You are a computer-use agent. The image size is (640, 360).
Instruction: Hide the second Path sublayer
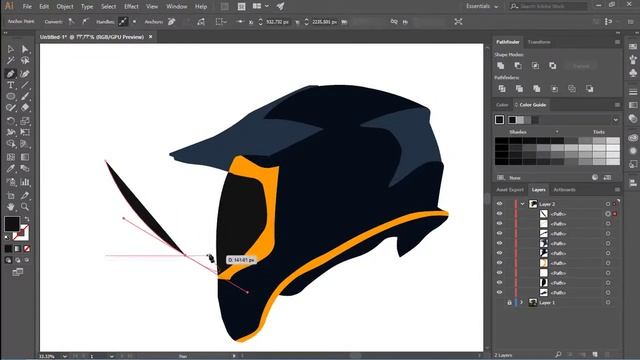point(499,223)
